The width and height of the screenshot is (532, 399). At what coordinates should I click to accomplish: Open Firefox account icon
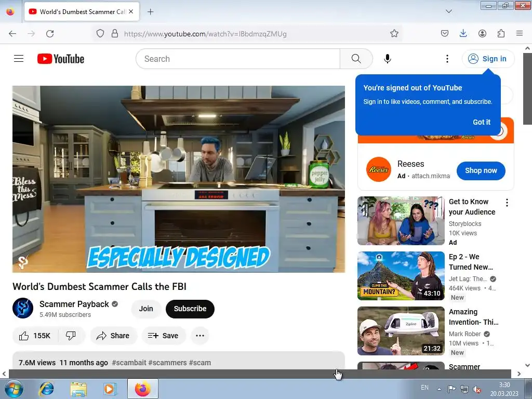(482, 34)
